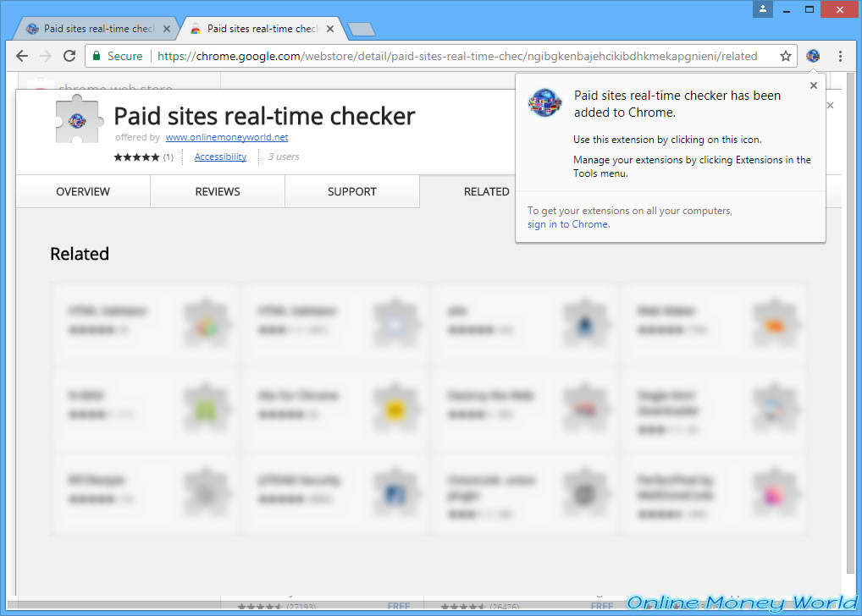Screen dimensions: 862x616
Task: View site info via the Secure padlock
Action: [118, 56]
